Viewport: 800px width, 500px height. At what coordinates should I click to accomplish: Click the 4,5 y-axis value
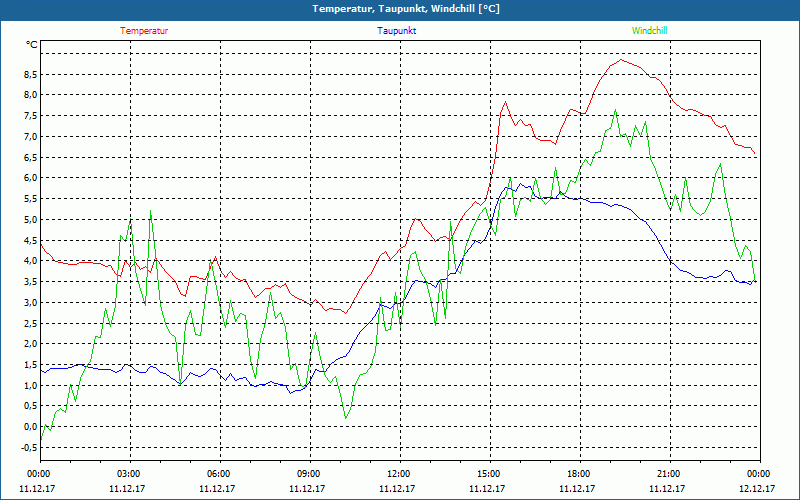pyautogui.click(x=31, y=240)
